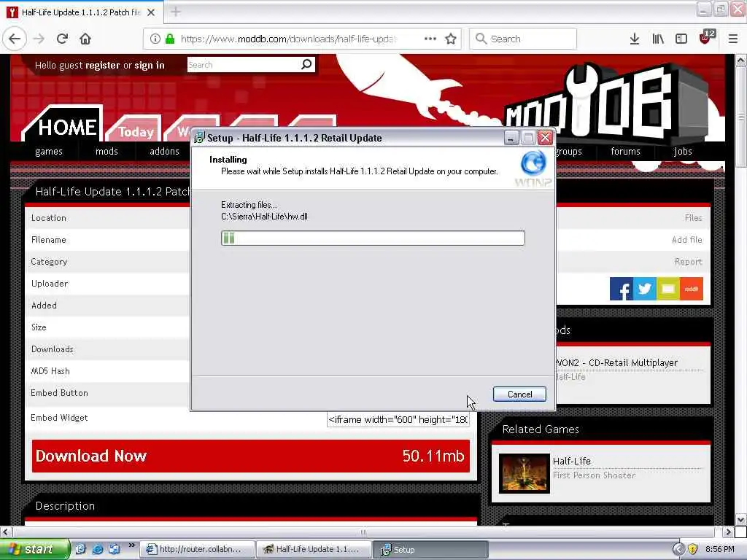The image size is (747, 560).
Task: Share page via Reddit icon
Action: (x=692, y=289)
